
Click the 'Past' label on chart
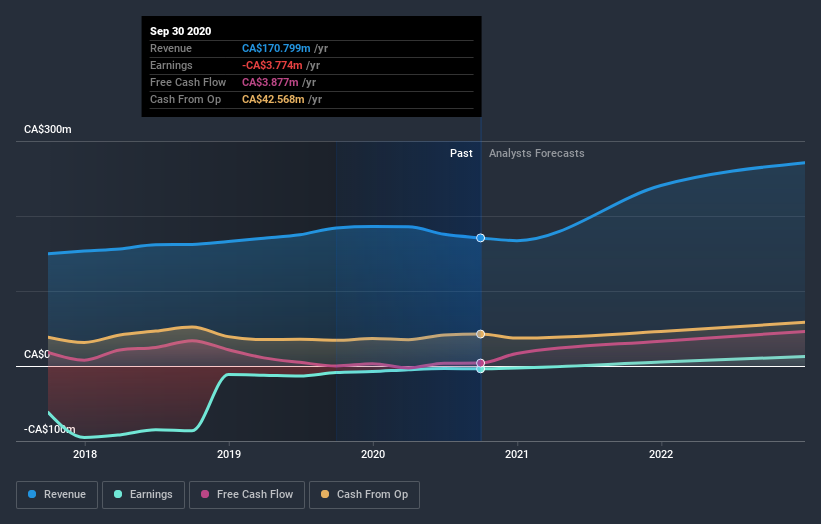coord(461,153)
